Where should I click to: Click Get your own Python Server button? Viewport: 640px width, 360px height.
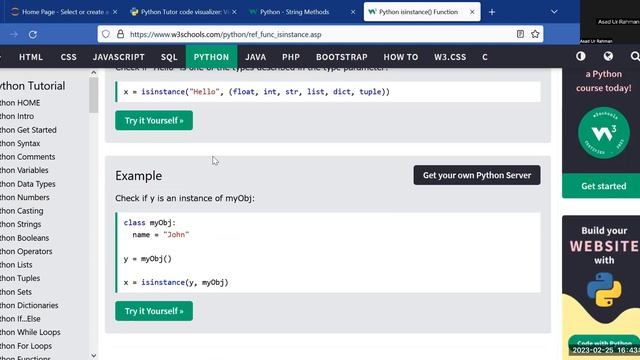pos(477,175)
